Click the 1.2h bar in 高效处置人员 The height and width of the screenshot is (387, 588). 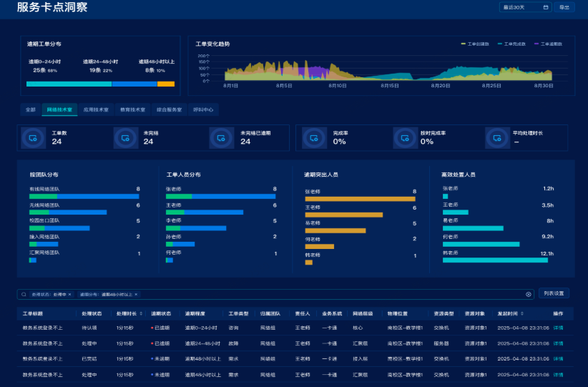coord(445,197)
